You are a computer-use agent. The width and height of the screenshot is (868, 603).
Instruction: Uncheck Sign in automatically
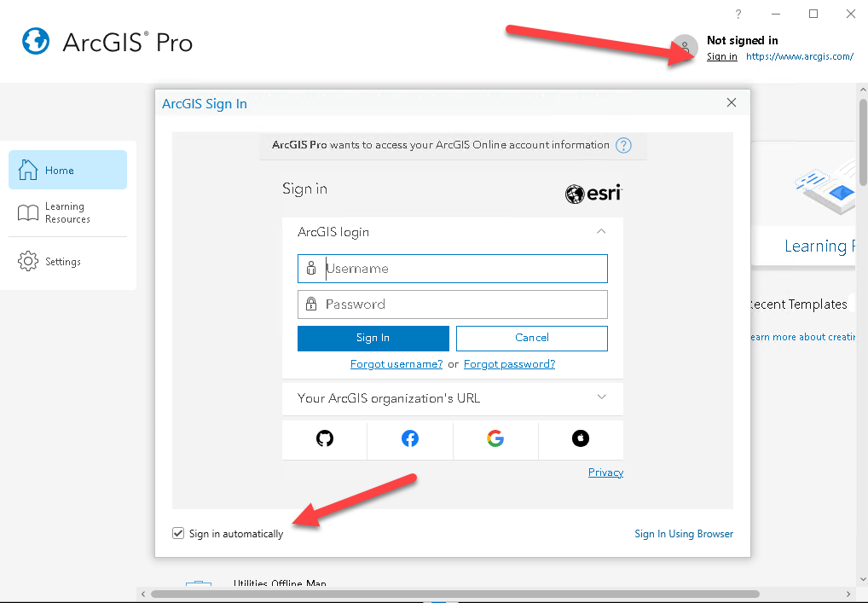(x=177, y=533)
